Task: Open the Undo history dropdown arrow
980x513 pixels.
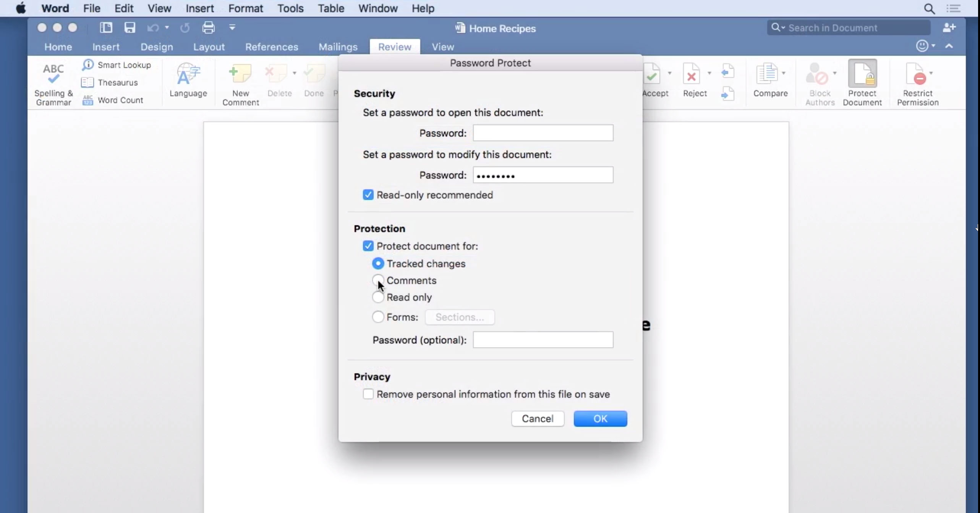Action: (167, 27)
